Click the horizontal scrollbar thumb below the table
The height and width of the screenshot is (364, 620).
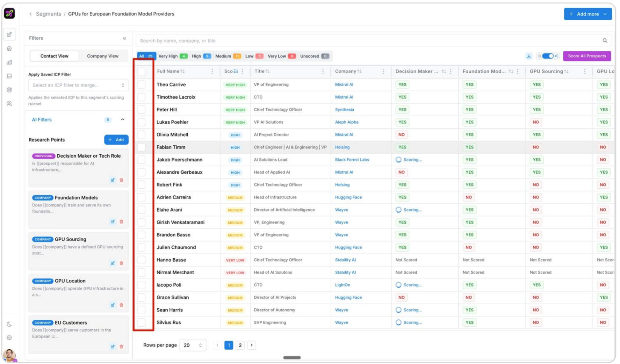click(292, 358)
